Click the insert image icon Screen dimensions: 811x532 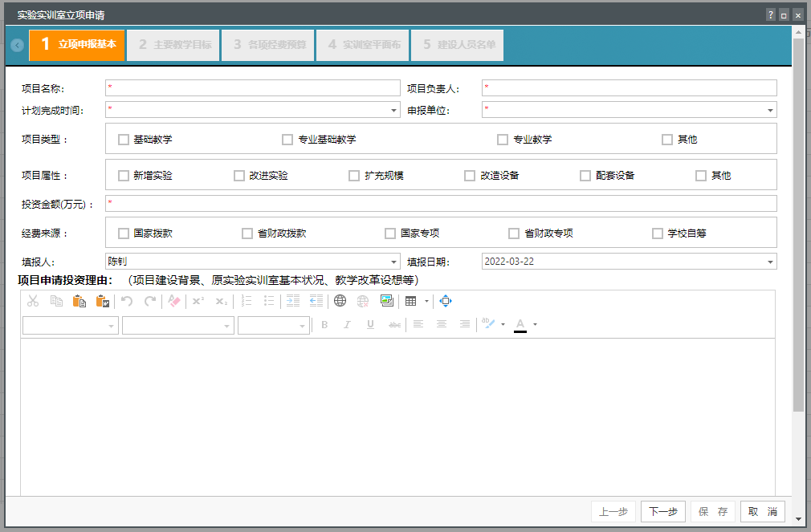pyautogui.click(x=387, y=301)
